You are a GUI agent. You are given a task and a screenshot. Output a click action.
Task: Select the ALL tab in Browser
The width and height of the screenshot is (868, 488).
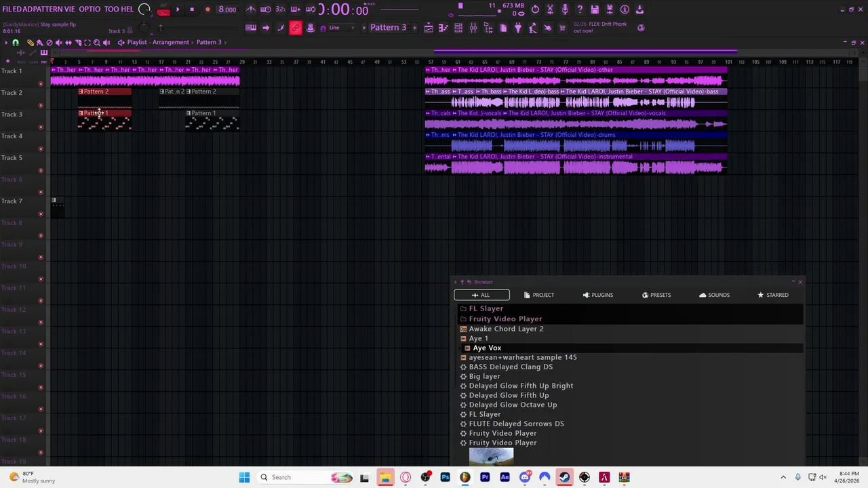pos(481,295)
